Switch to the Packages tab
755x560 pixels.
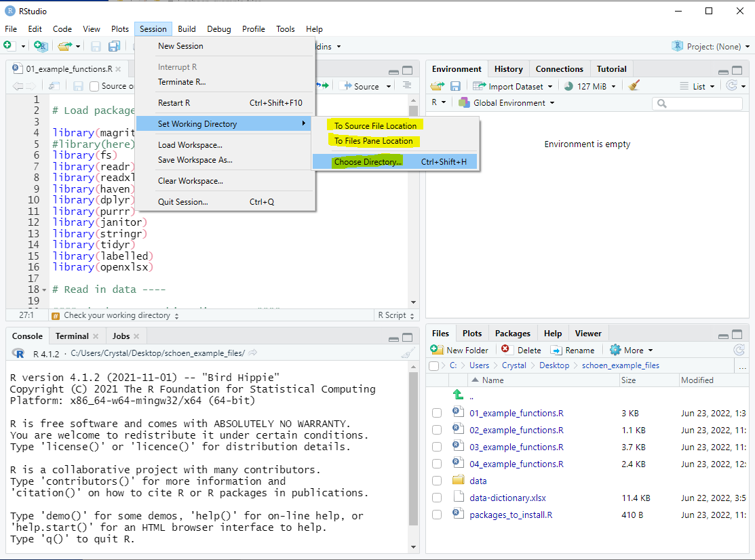click(x=512, y=334)
